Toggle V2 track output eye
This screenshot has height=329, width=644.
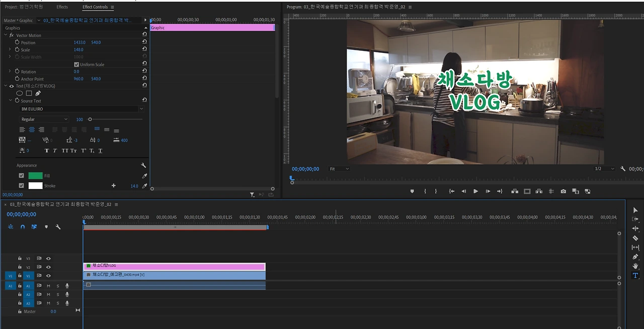click(x=48, y=267)
